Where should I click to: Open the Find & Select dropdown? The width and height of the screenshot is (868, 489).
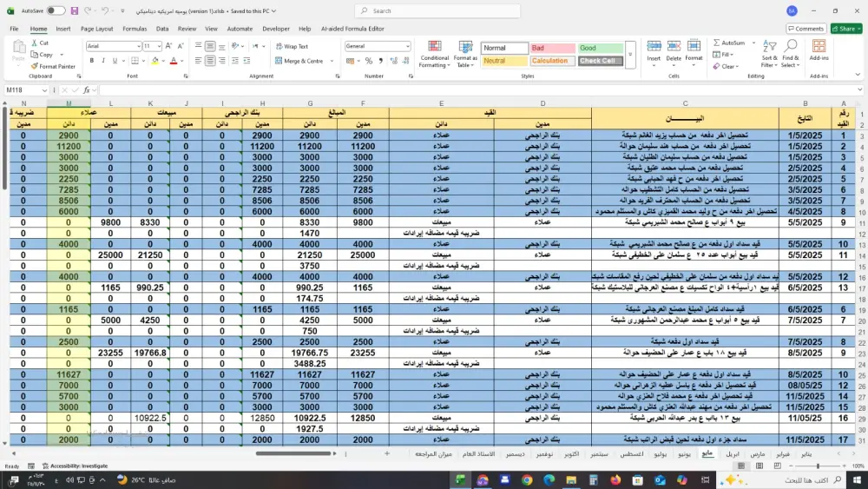pyautogui.click(x=791, y=54)
